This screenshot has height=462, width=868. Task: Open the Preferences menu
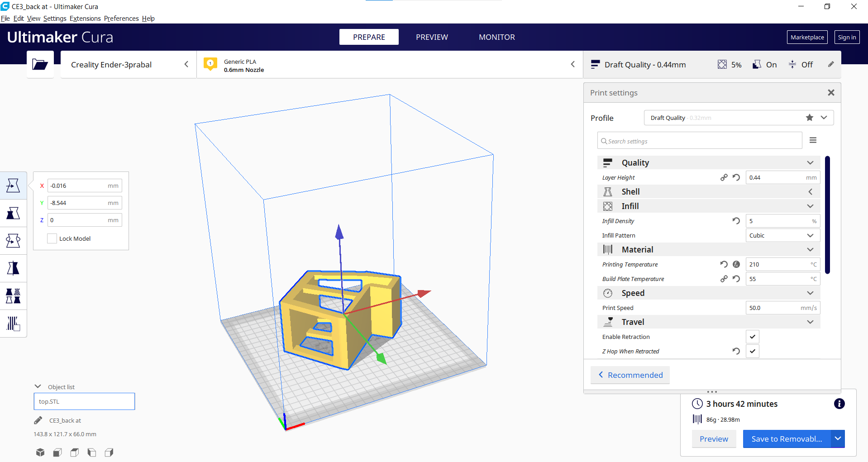click(x=121, y=19)
